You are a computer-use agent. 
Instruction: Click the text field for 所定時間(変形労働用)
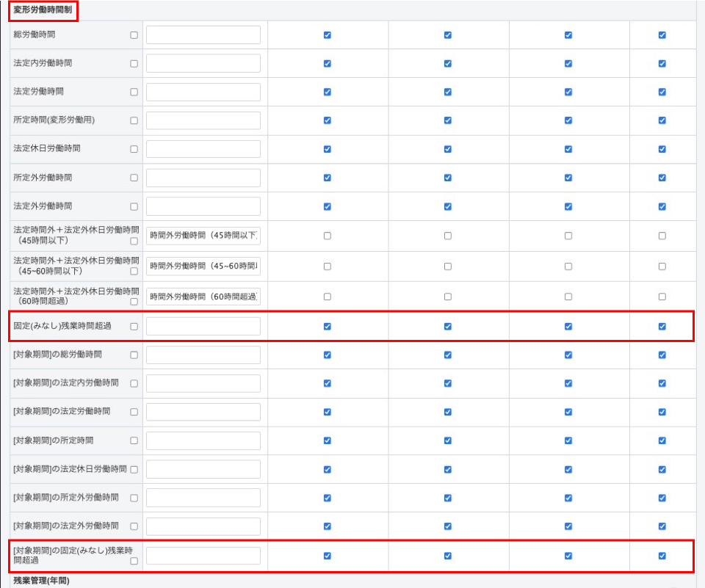coord(203,120)
